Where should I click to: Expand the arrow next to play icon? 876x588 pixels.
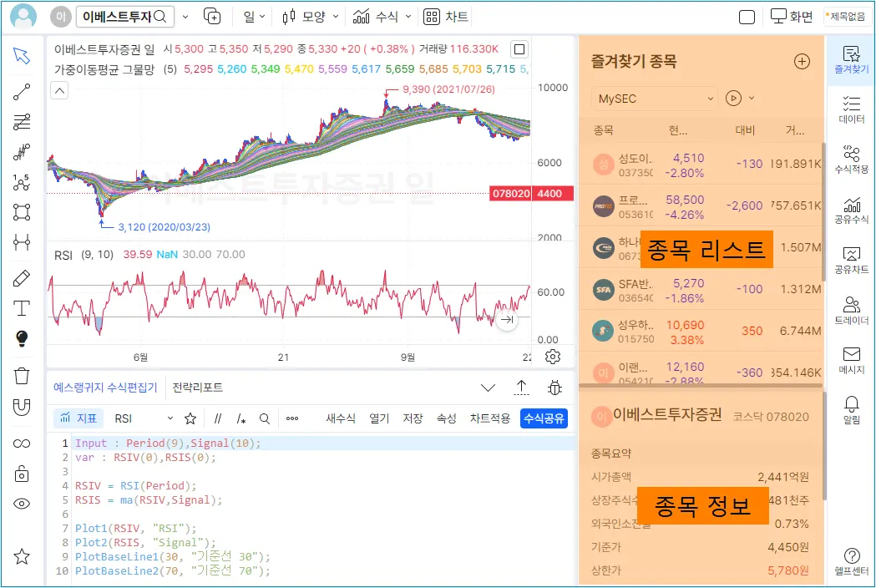coord(752,99)
